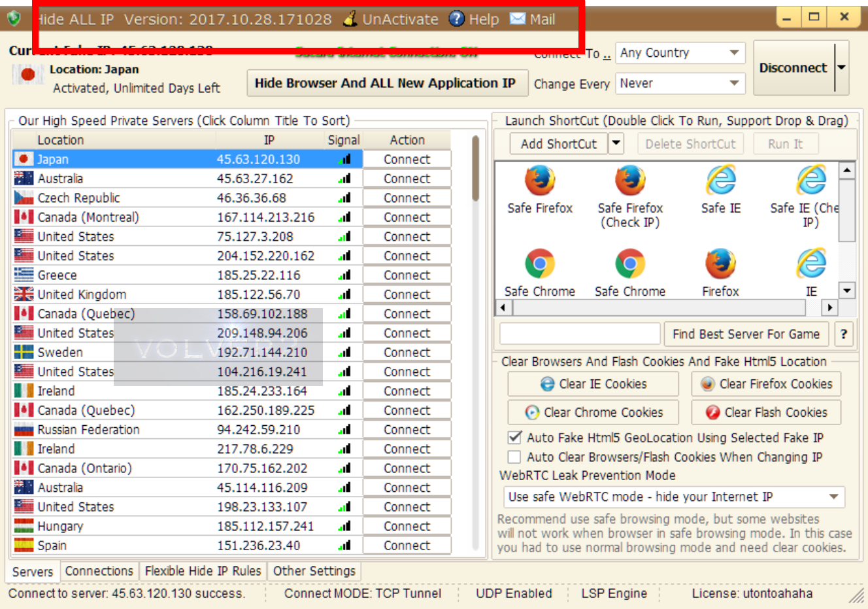Click shortcut panel scroll right arrow

pyautogui.click(x=830, y=307)
